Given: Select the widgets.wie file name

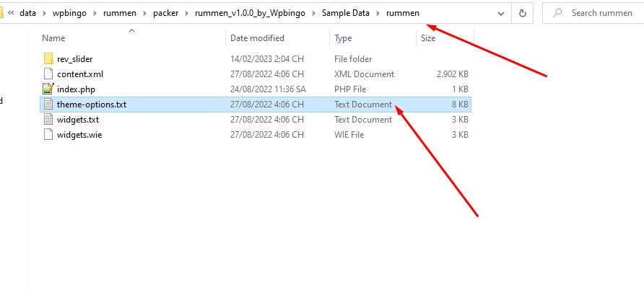Looking at the screenshot, I should pyautogui.click(x=79, y=135).
